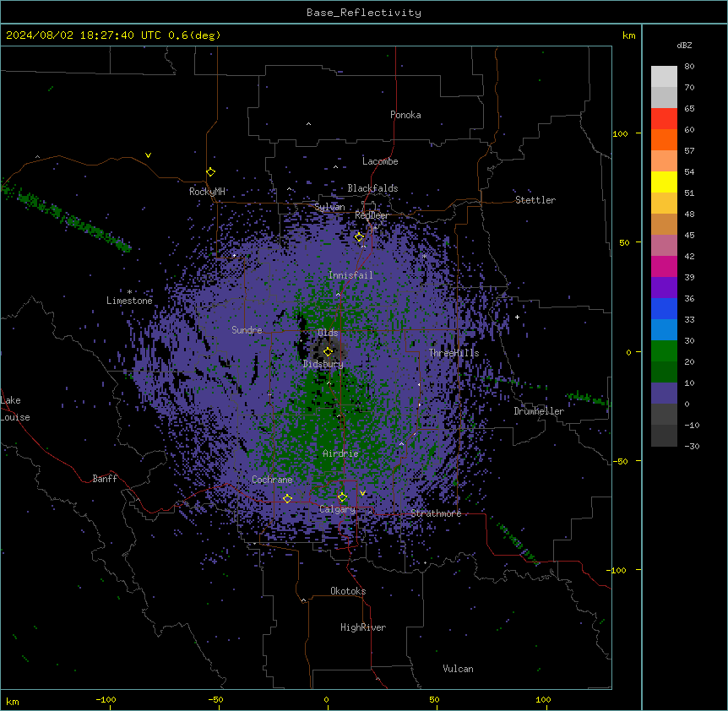Viewport: 728px width, 711px height.
Task: Click the HighRiver city label
Action: point(363,627)
